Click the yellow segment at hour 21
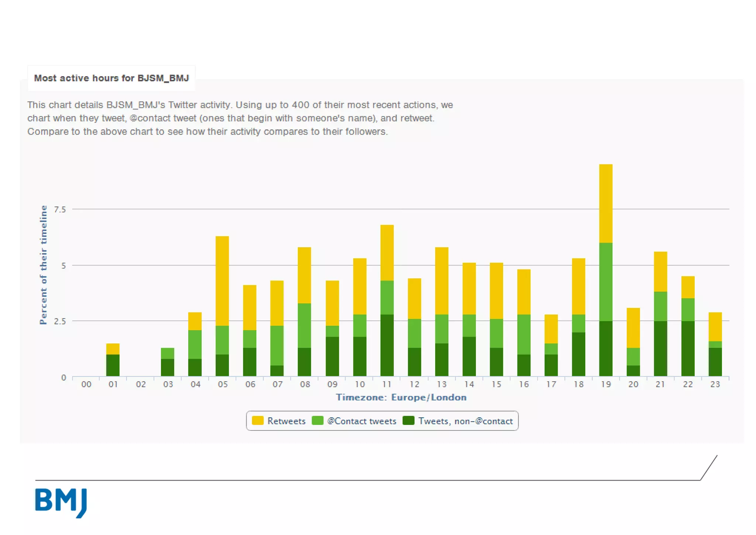 coord(660,272)
